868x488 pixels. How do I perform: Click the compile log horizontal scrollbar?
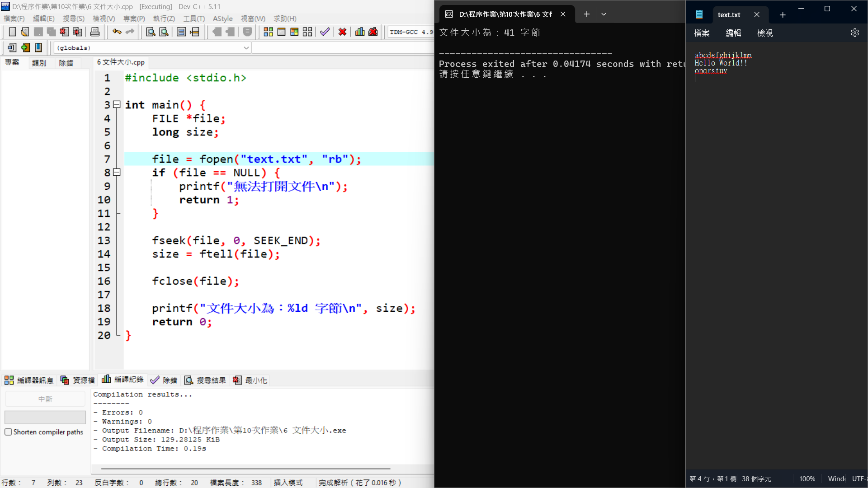tap(245, 469)
